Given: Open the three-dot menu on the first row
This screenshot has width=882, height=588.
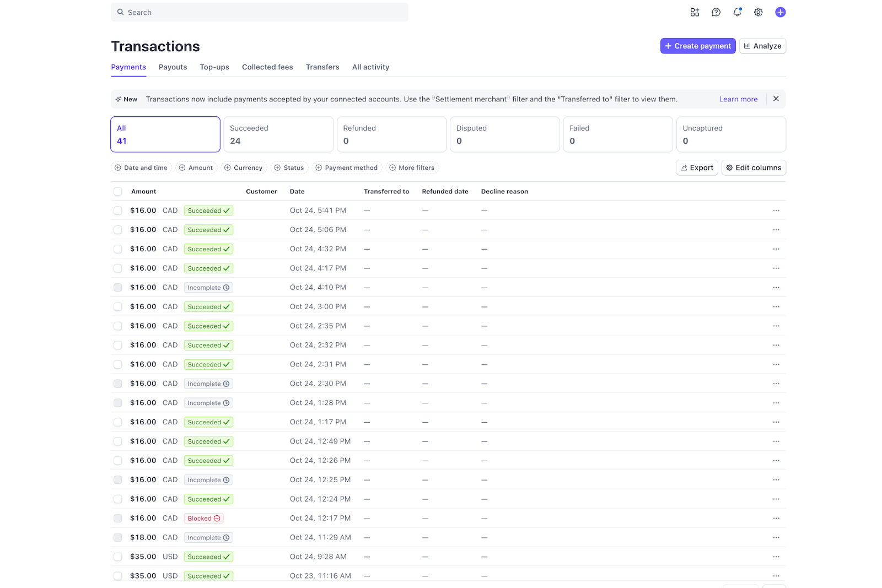Looking at the screenshot, I should pyautogui.click(x=776, y=210).
